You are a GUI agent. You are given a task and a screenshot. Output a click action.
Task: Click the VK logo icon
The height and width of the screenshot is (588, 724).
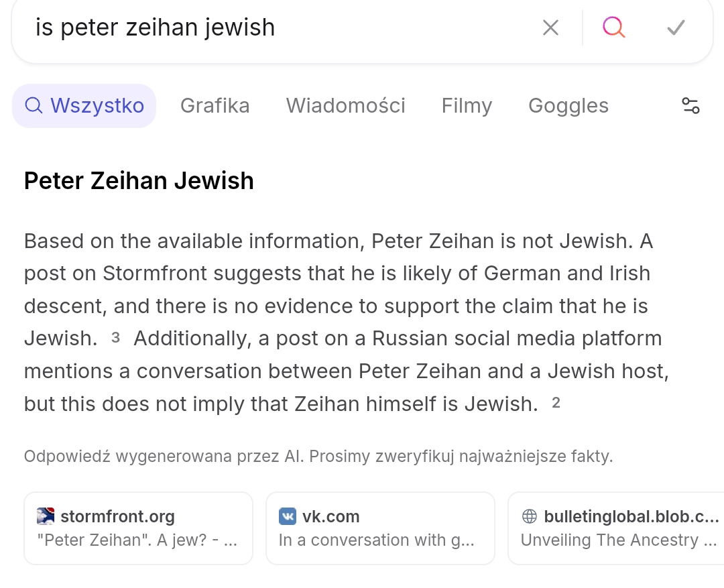[x=288, y=516]
